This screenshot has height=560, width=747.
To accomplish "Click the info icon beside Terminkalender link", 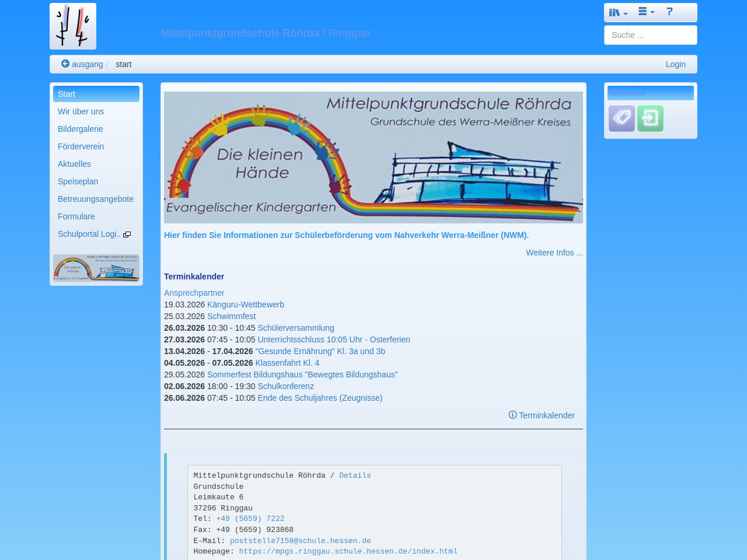I will (512, 415).
